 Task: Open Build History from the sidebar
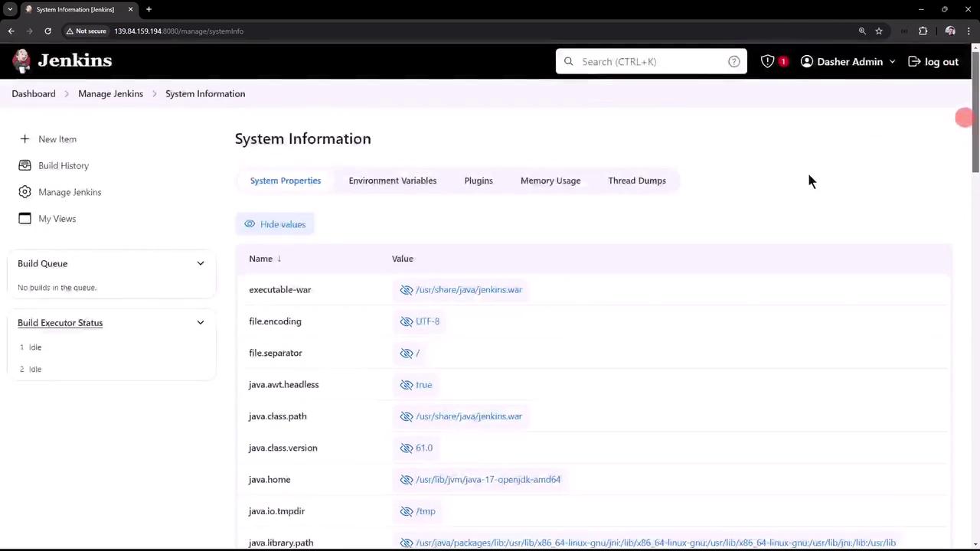coord(64,165)
